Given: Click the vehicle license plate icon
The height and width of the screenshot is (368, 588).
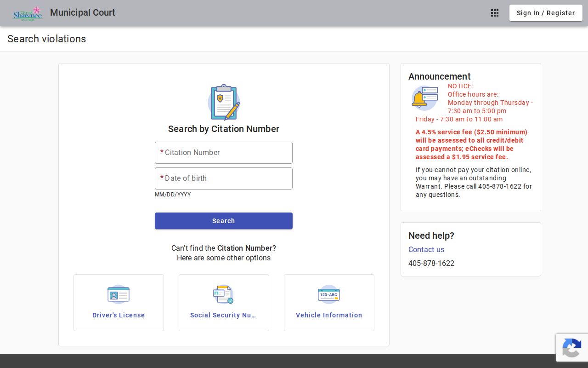Looking at the screenshot, I should pos(329,294).
